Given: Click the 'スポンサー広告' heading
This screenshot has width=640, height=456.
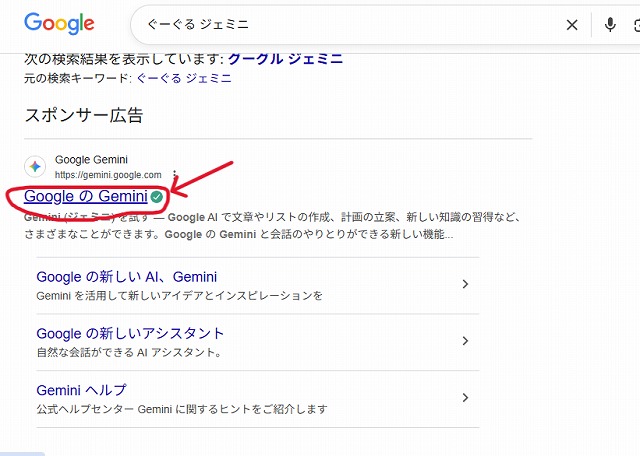Looking at the screenshot, I should pyautogui.click(x=83, y=115).
